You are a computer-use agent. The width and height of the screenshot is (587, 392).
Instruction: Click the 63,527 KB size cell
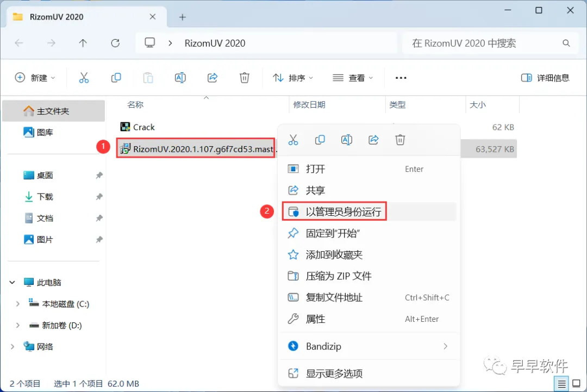[x=495, y=149]
